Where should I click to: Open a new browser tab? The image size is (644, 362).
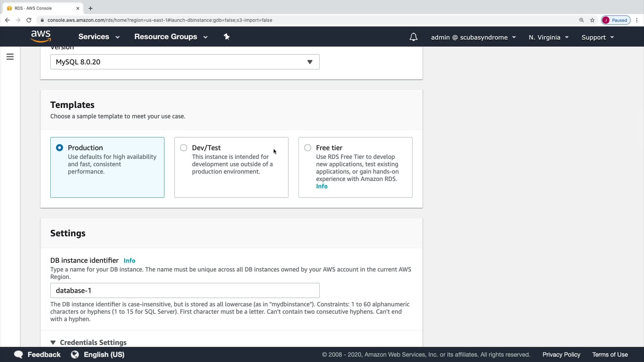coord(90,8)
